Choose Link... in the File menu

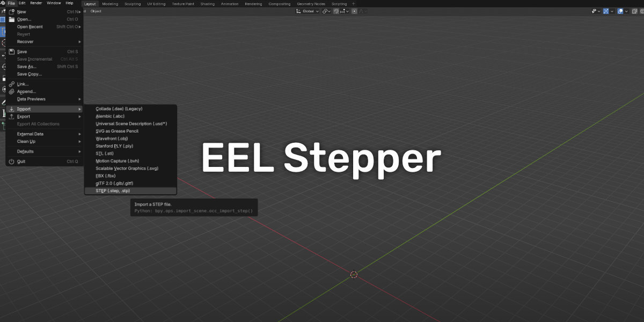tap(45, 84)
